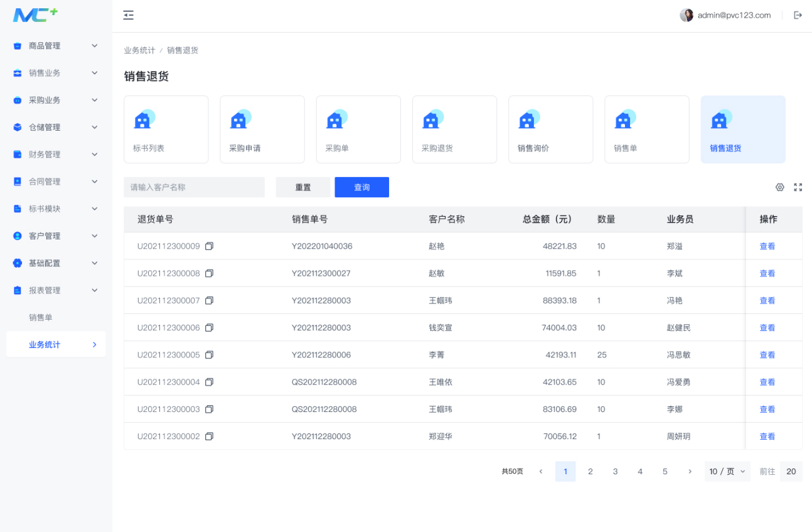Click the 报表管理 sidebar icon
Screen dimensions: 812x532
pos(18,290)
